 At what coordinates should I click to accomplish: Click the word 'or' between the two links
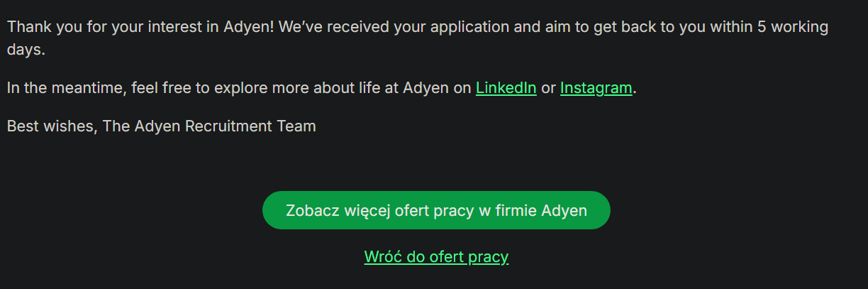pos(548,88)
